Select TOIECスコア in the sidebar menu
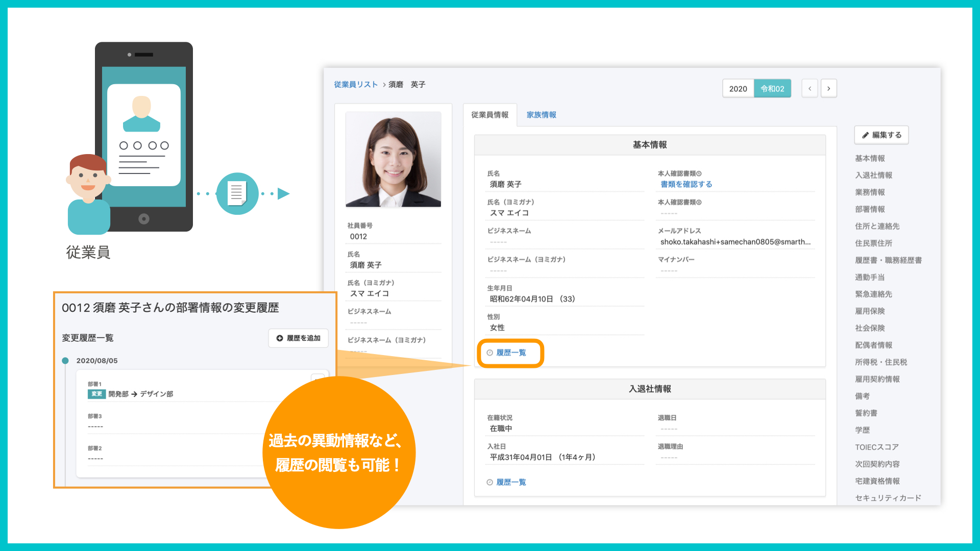Image resolution: width=980 pixels, height=551 pixels. [x=876, y=447]
